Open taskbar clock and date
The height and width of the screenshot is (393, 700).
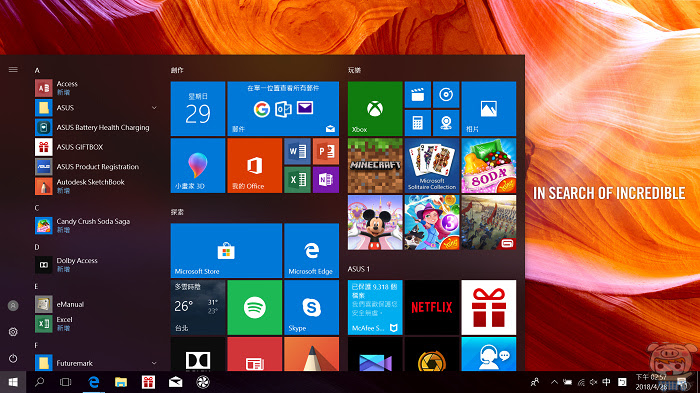tap(651, 382)
